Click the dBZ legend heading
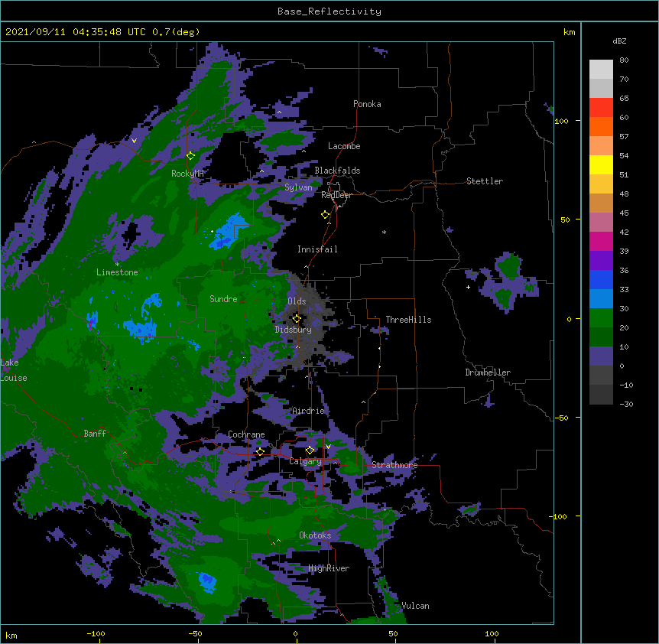 pyautogui.click(x=619, y=41)
